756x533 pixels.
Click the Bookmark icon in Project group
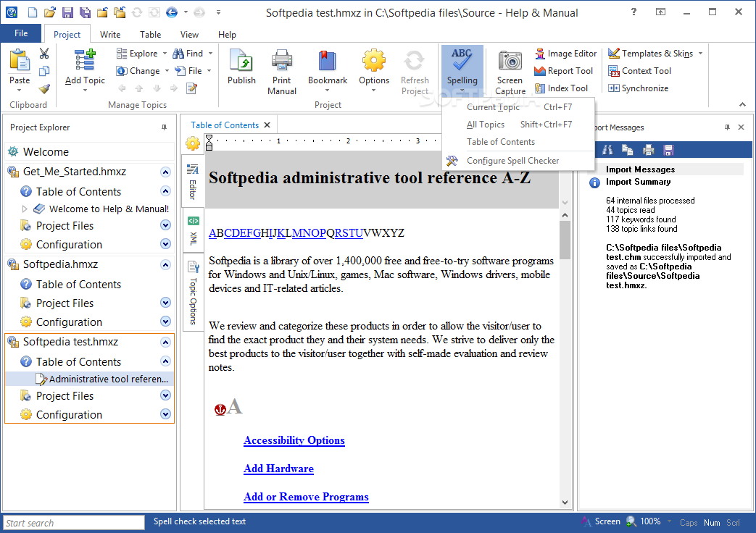click(x=328, y=61)
